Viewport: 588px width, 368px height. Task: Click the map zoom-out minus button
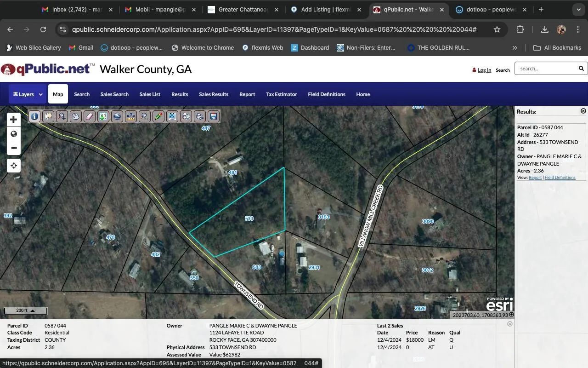[14, 148]
